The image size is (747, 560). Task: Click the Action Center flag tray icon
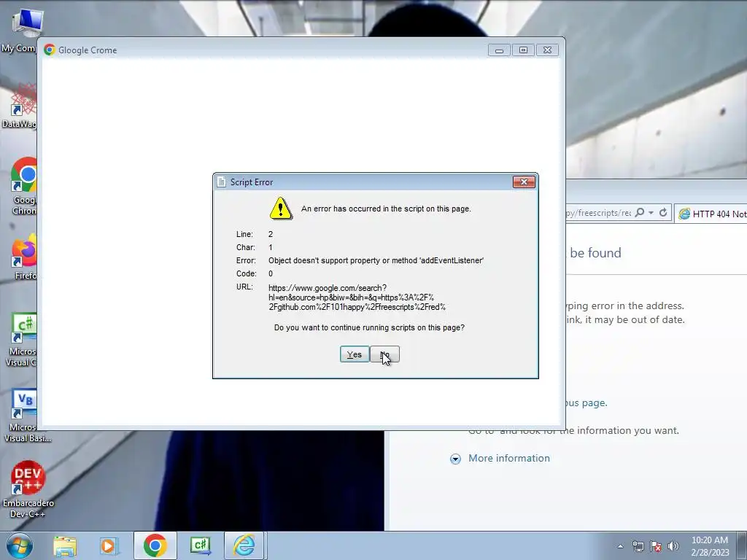[x=656, y=546]
